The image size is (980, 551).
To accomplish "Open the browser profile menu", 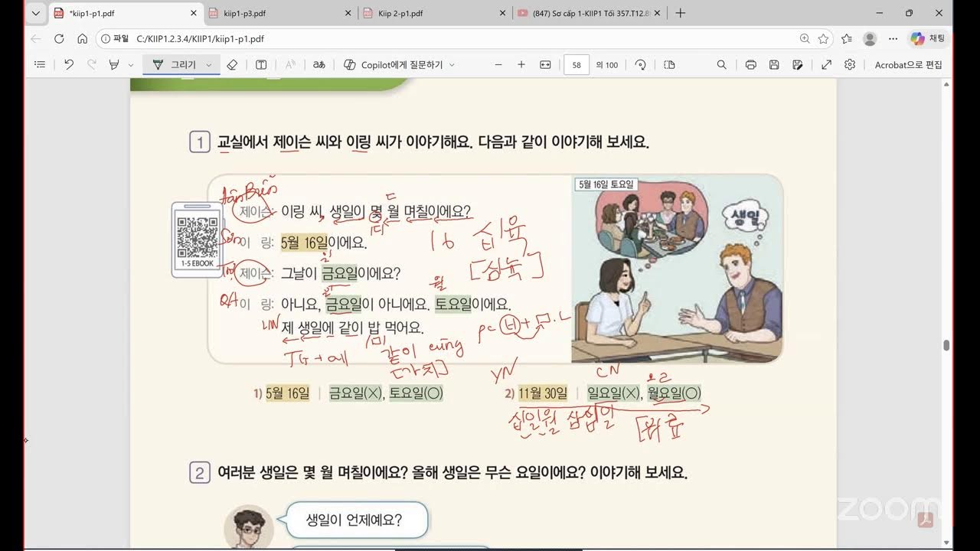I will click(870, 39).
